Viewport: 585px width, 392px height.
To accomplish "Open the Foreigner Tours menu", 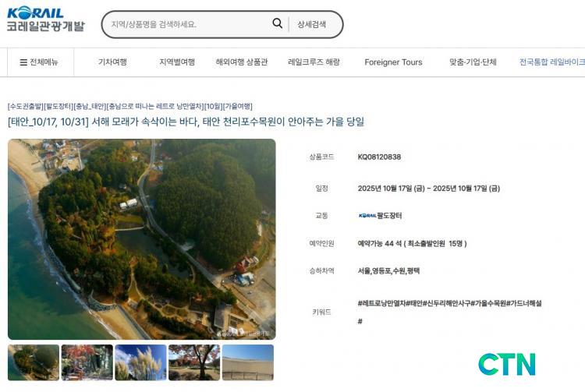I will 393,62.
